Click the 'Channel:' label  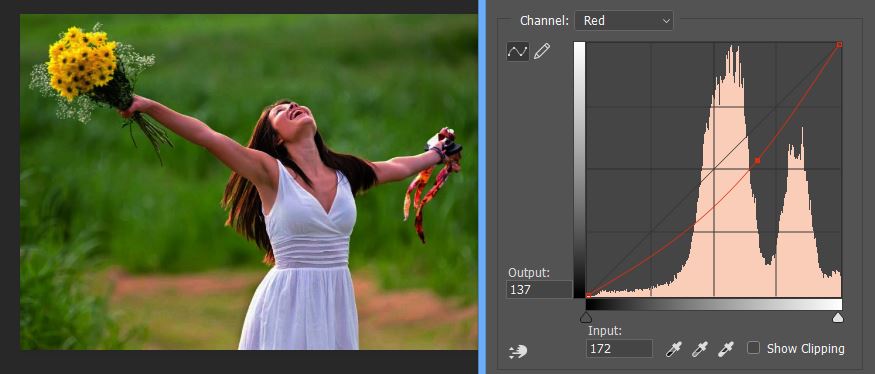(x=544, y=21)
